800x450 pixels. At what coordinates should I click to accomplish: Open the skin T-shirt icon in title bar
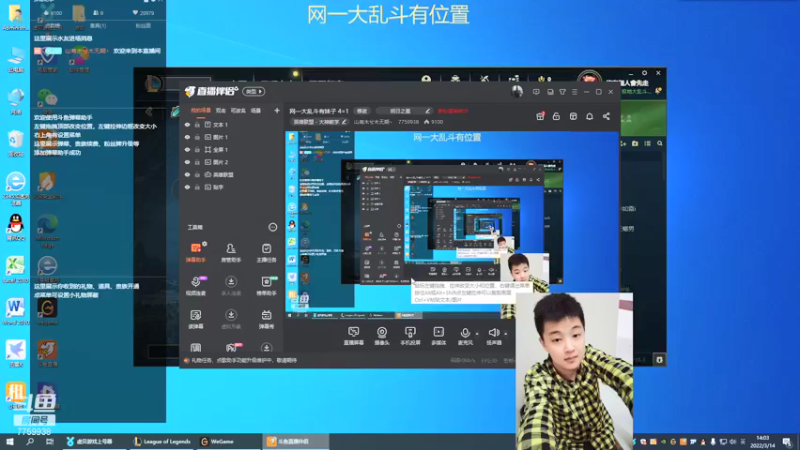562,92
